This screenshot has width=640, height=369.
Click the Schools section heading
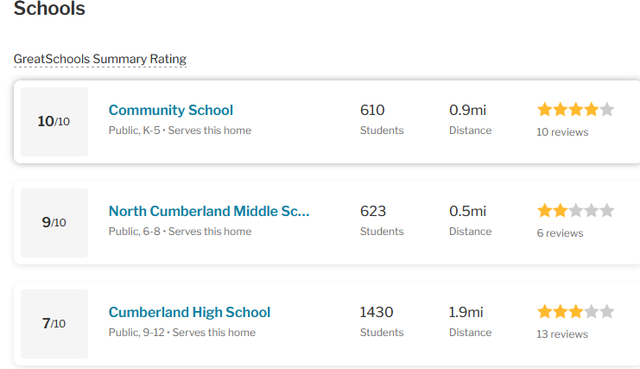(x=49, y=8)
